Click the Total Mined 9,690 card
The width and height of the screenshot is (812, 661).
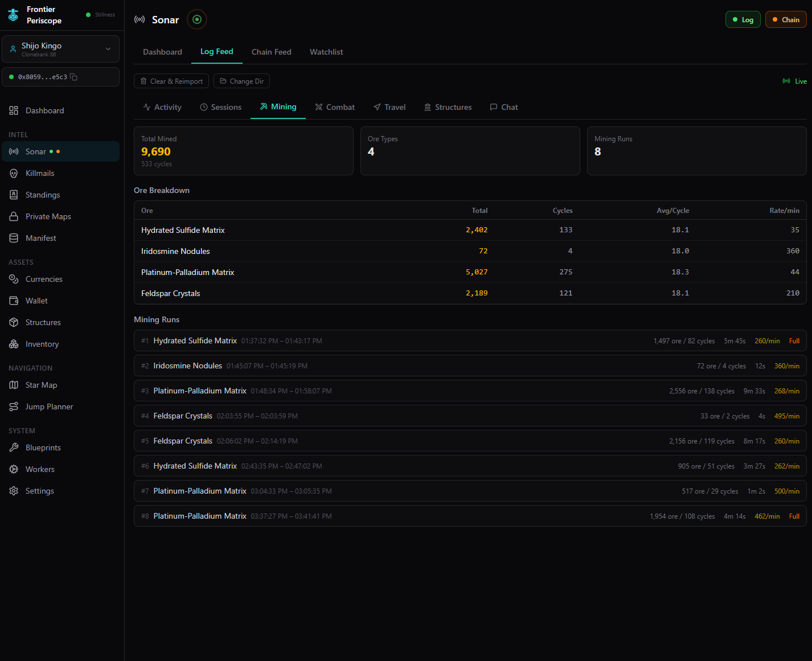tap(244, 151)
